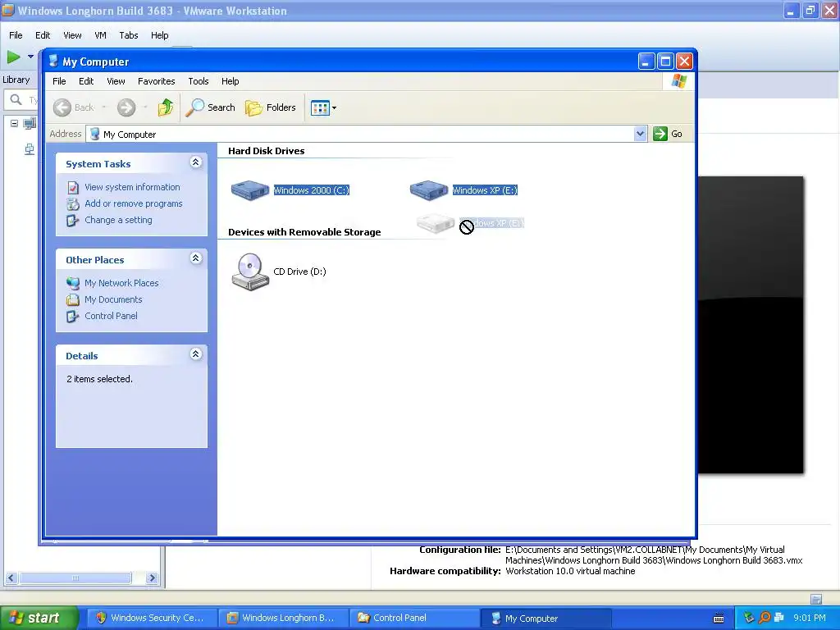Image resolution: width=840 pixels, height=630 pixels.
Task: Toggle the Folders pane
Action: pyautogui.click(x=271, y=107)
